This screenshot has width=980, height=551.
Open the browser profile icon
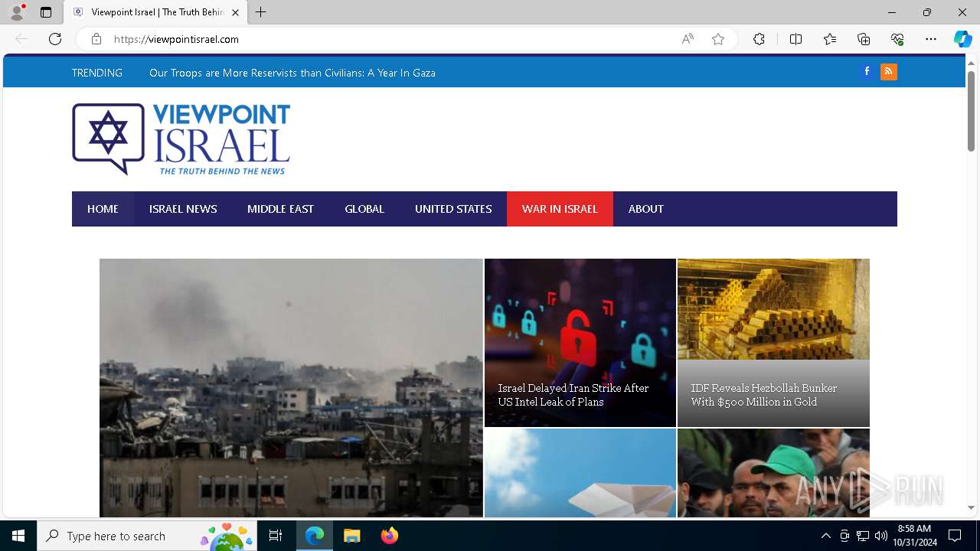click(17, 12)
